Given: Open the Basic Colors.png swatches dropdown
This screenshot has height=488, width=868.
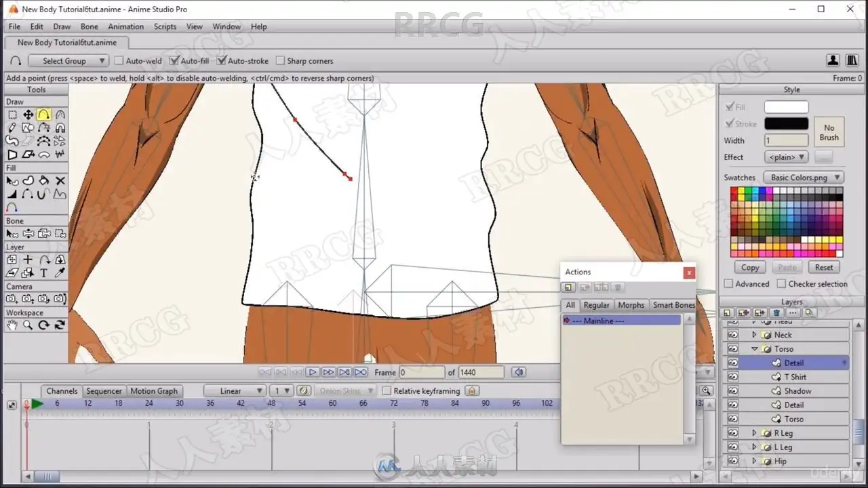Looking at the screenshot, I should click(803, 178).
